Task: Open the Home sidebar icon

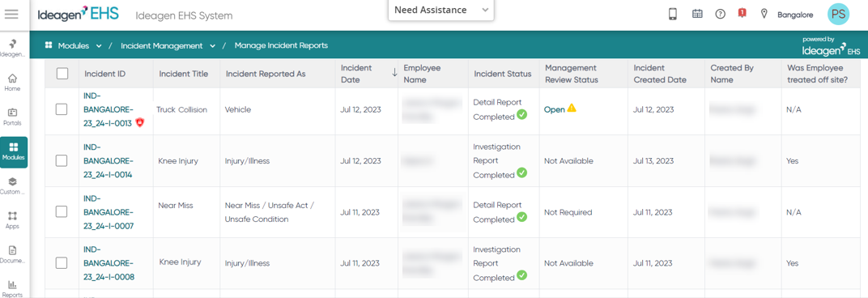Action: 13,82
